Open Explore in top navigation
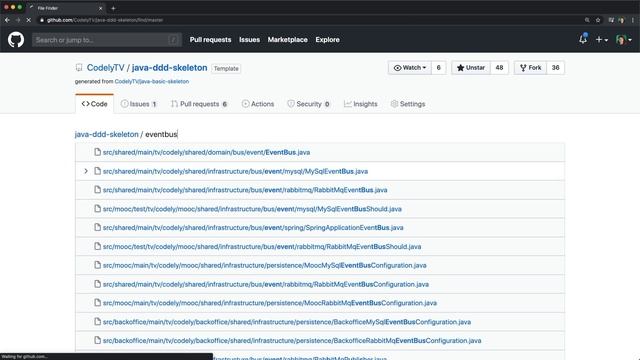The height and width of the screenshot is (360, 640). pyautogui.click(x=327, y=40)
